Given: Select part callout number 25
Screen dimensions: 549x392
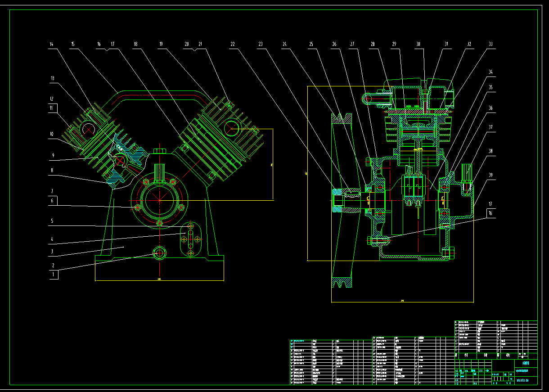Looking at the screenshot, I should click(x=310, y=44).
